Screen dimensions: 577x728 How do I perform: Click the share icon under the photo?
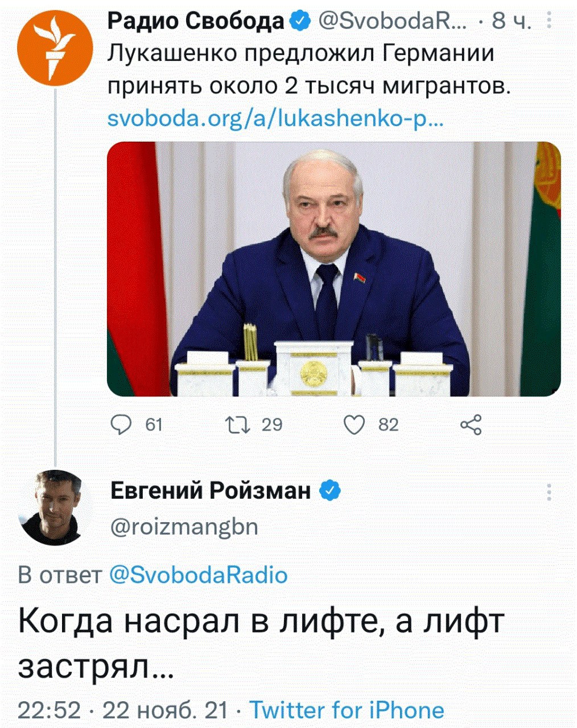[471, 425]
